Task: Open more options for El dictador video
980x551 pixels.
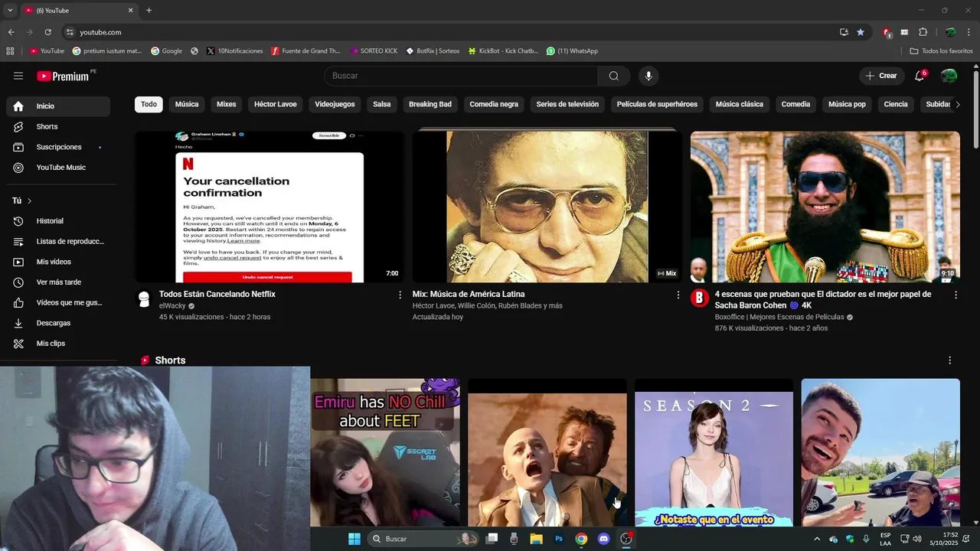Action: point(955,295)
